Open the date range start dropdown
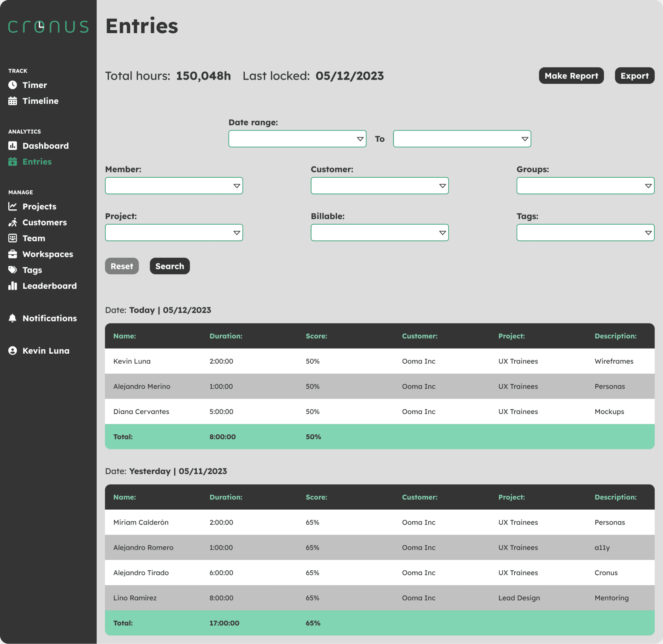 pos(297,139)
